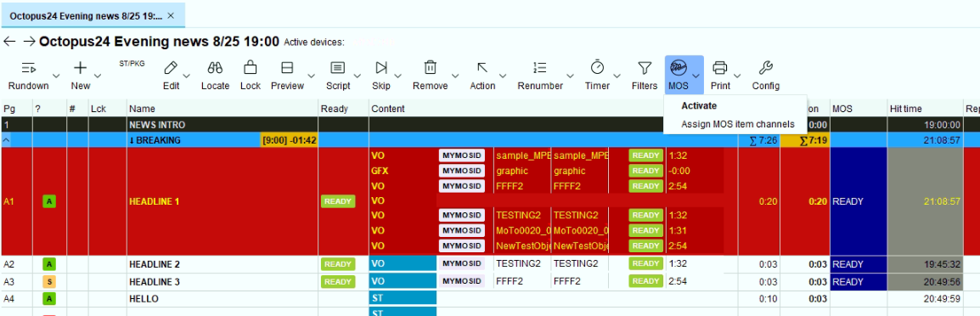Viewport: 980px width, 316px height.
Task: Open Locate binoculars tool
Action: [x=215, y=68]
